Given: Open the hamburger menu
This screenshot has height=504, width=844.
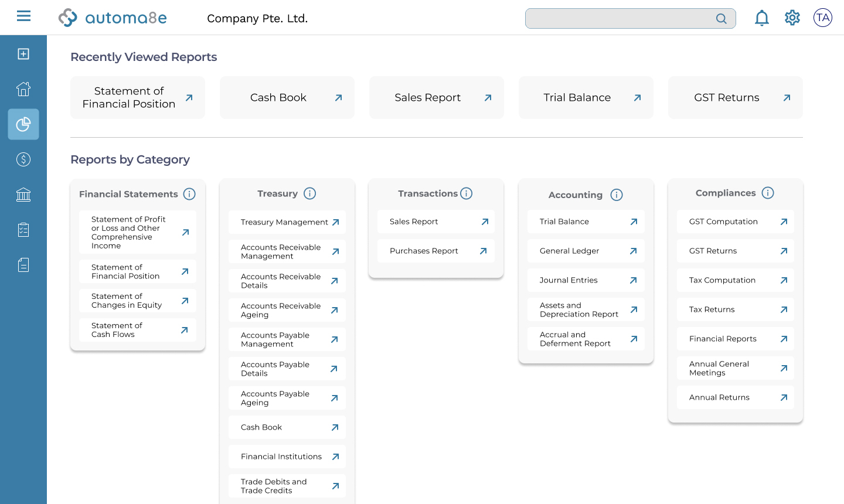Looking at the screenshot, I should pyautogui.click(x=23, y=16).
